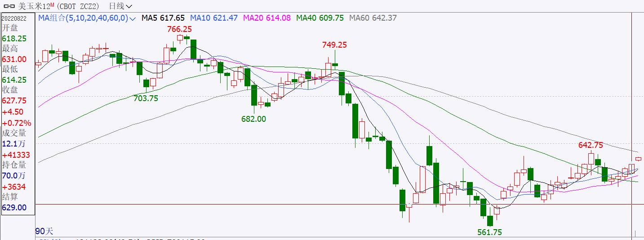Image resolution: width=644 pixels, height=240 pixels.
Task: Click the 持仓量 value 70.0万
Action: 13,176
